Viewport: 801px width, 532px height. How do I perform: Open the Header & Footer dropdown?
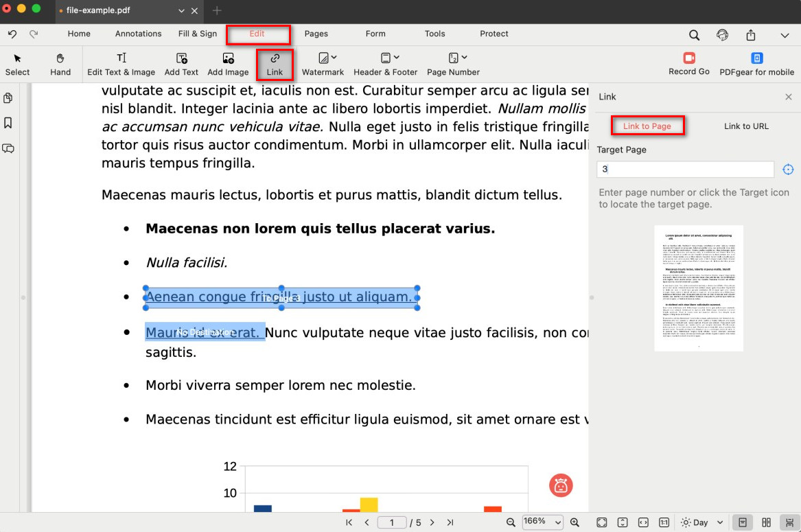[385, 64]
